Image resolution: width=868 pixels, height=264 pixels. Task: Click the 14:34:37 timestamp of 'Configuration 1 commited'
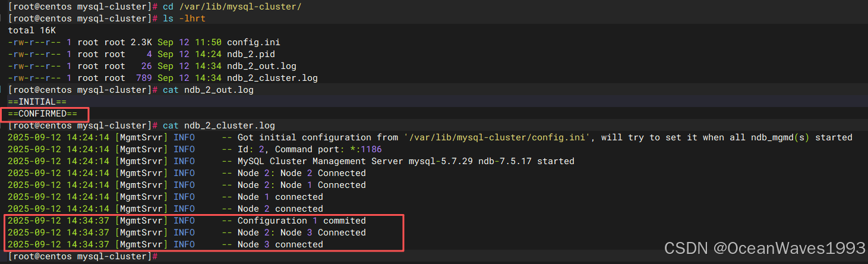tap(88, 221)
